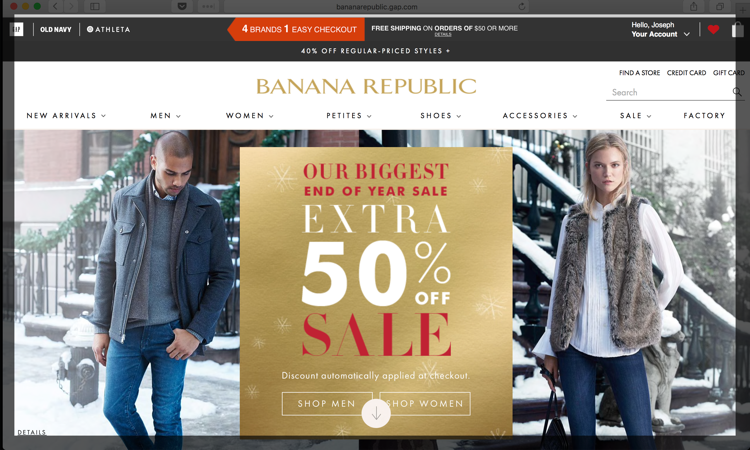Click the browser back arrow
Image resolution: width=750 pixels, height=450 pixels.
pos(55,7)
